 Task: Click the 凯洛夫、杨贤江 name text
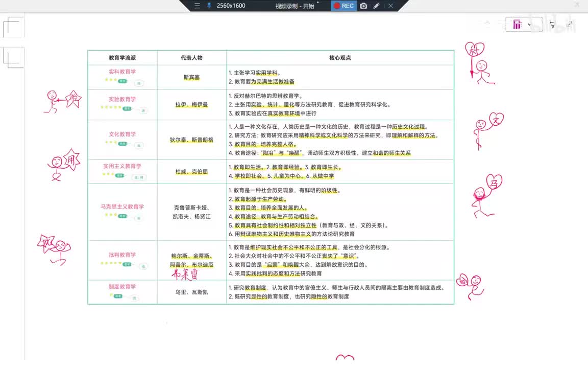(191, 216)
